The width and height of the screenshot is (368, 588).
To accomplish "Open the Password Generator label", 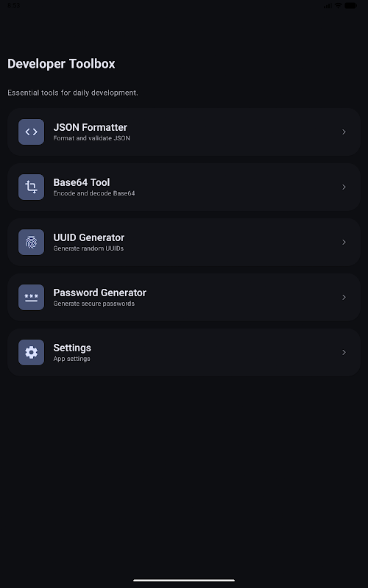I will point(99,293).
